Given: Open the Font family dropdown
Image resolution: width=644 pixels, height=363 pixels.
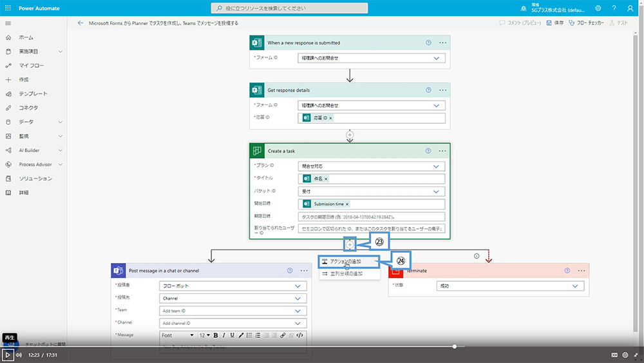Looking at the screenshot, I should click(178, 335).
